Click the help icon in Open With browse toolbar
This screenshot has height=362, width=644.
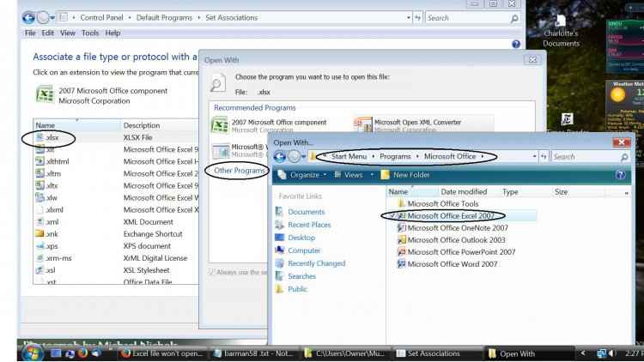[x=620, y=175]
